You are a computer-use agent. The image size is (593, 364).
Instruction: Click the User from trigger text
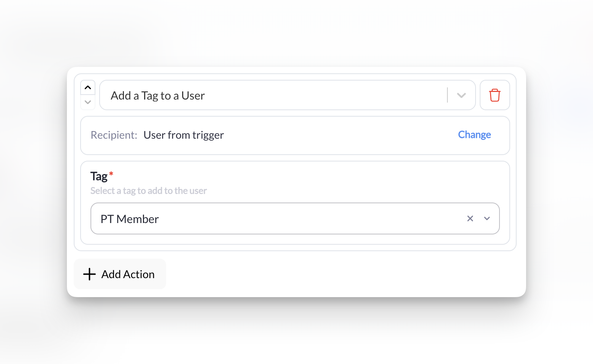pos(184,135)
